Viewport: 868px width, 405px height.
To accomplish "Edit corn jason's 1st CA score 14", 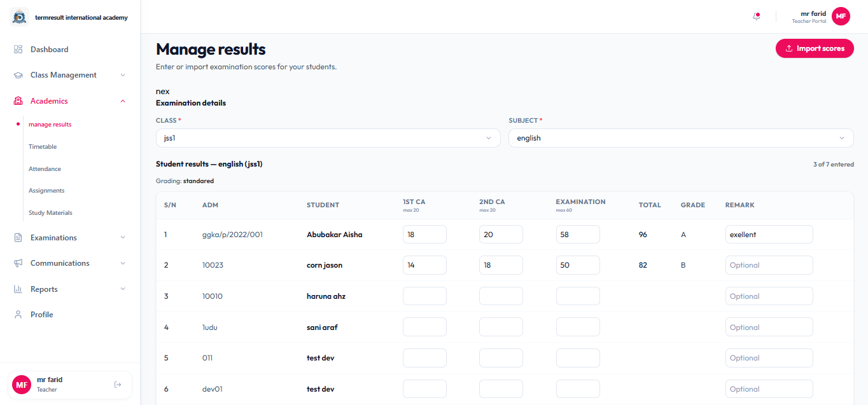I will (x=424, y=265).
